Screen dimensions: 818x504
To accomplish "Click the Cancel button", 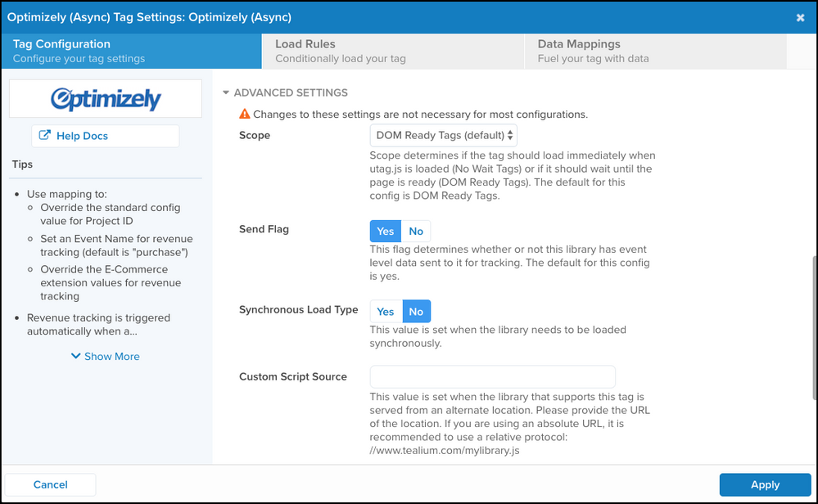I will pyautogui.click(x=51, y=484).
